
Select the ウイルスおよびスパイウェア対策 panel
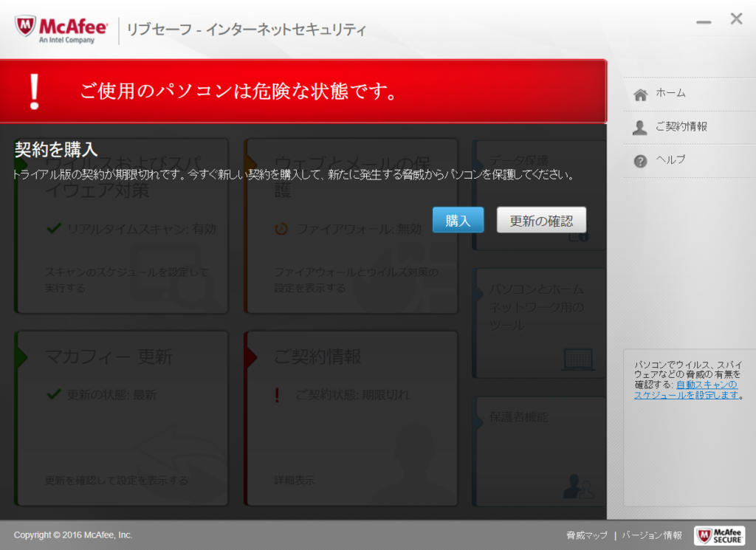coord(122,226)
